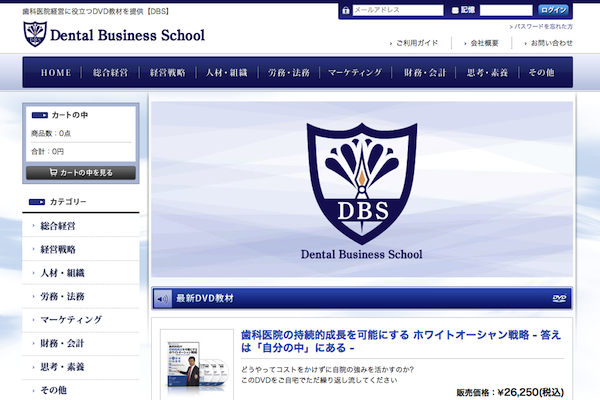The width and height of the screenshot is (600, 400).
Task: Click the カートの中を見る view cart button
Action: click(80, 172)
